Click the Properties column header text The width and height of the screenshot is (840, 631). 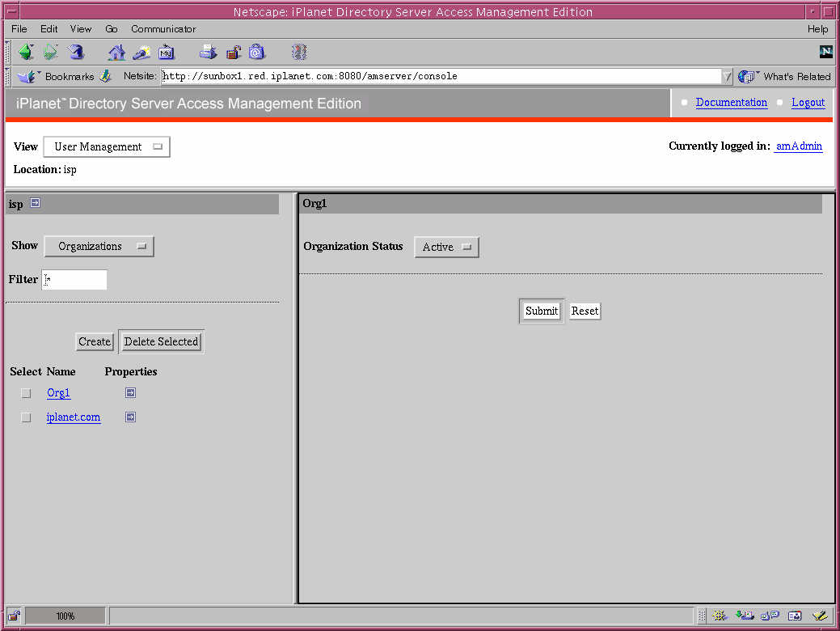[131, 371]
